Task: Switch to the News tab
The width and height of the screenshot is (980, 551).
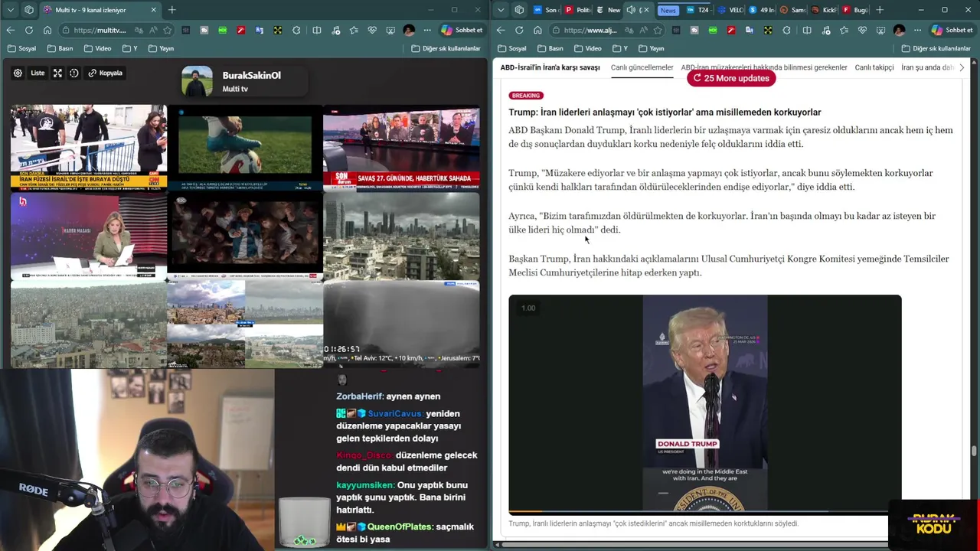Action: pyautogui.click(x=668, y=10)
